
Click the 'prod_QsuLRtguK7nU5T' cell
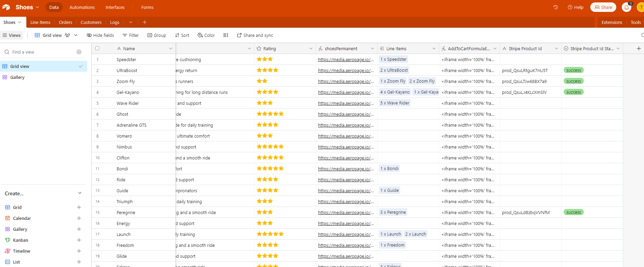pos(530,70)
